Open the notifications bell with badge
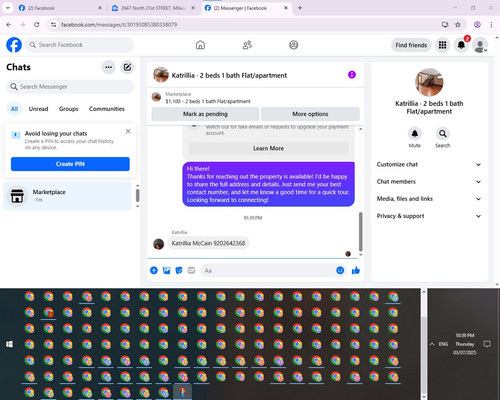 pyautogui.click(x=462, y=45)
